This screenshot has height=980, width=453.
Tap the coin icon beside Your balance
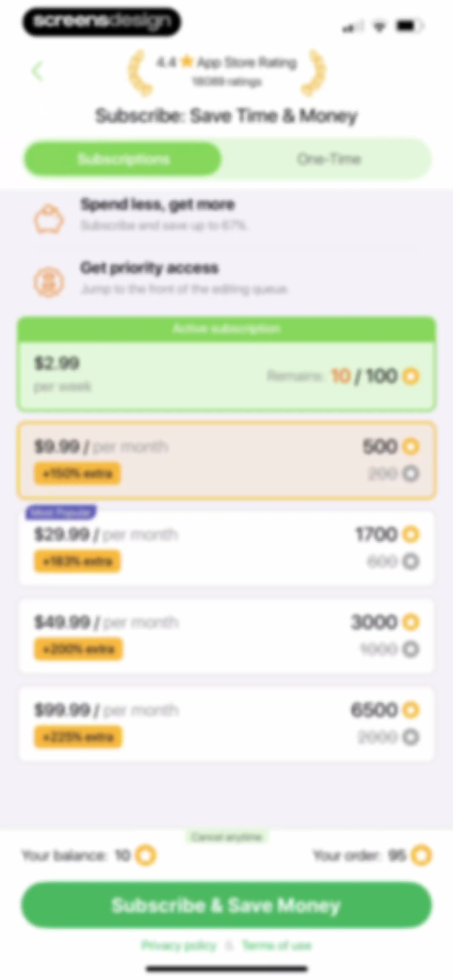coord(146,856)
